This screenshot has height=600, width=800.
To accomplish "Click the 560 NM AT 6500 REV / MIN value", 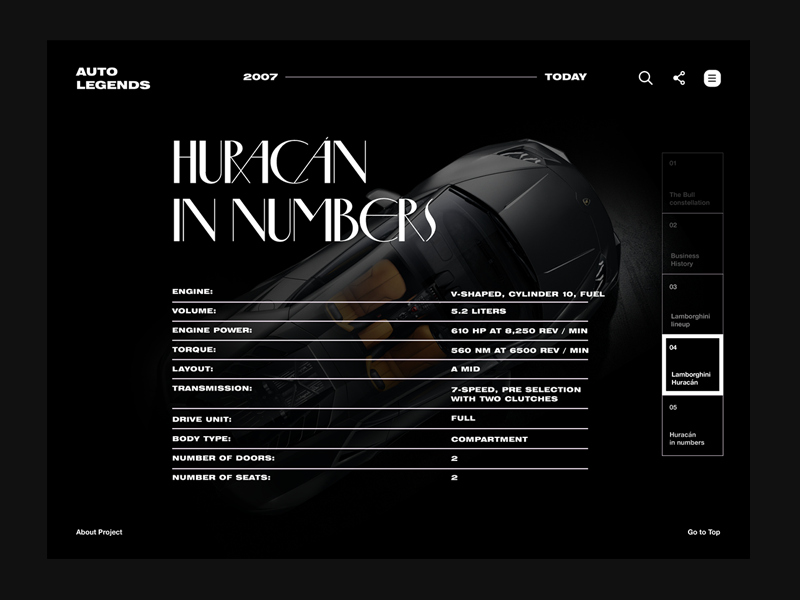I will 519,351.
